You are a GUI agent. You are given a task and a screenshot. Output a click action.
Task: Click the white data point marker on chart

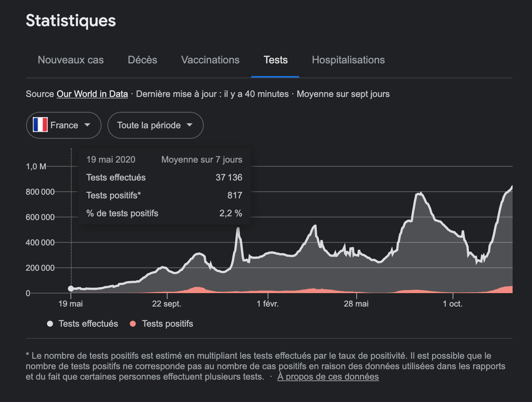pos(71,288)
